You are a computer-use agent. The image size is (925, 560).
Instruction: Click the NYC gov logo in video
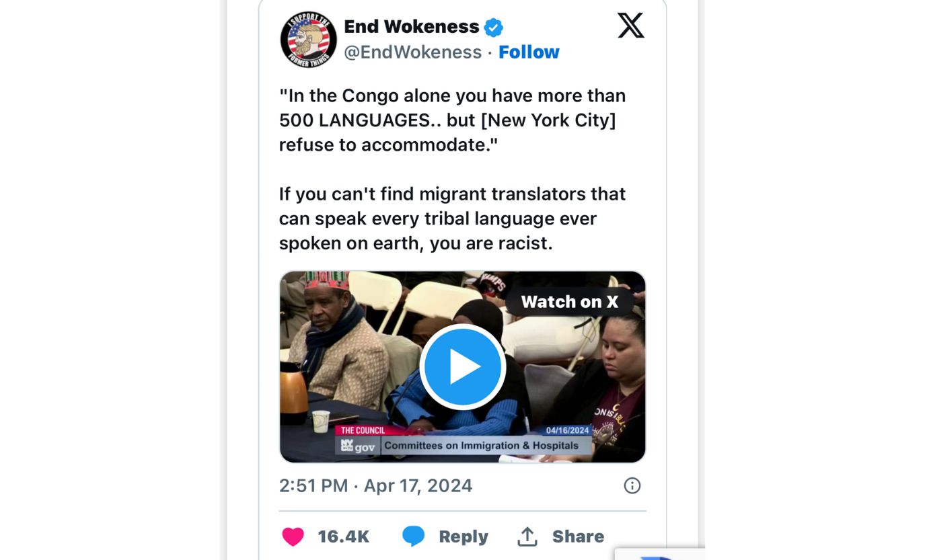pyautogui.click(x=358, y=446)
